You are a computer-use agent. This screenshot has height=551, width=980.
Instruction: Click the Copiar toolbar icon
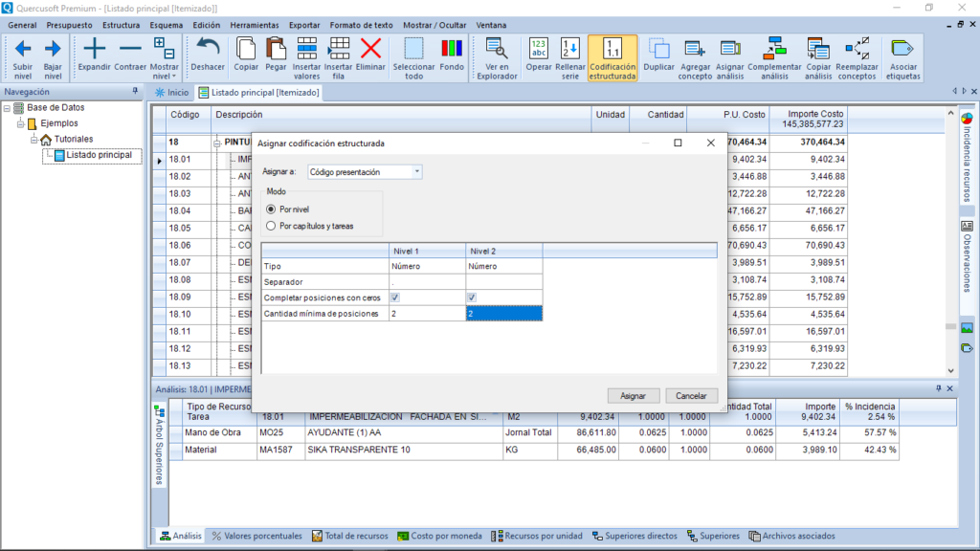(x=246, y=48)
